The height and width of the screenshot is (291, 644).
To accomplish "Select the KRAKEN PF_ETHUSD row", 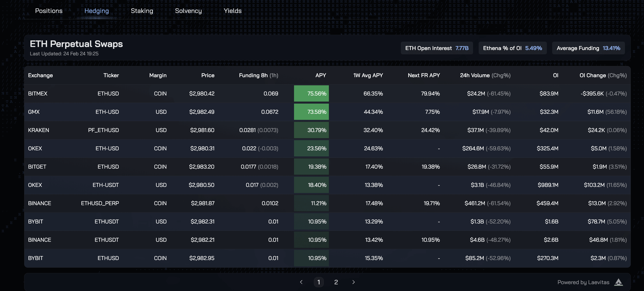I will click(x=103, y=130).
